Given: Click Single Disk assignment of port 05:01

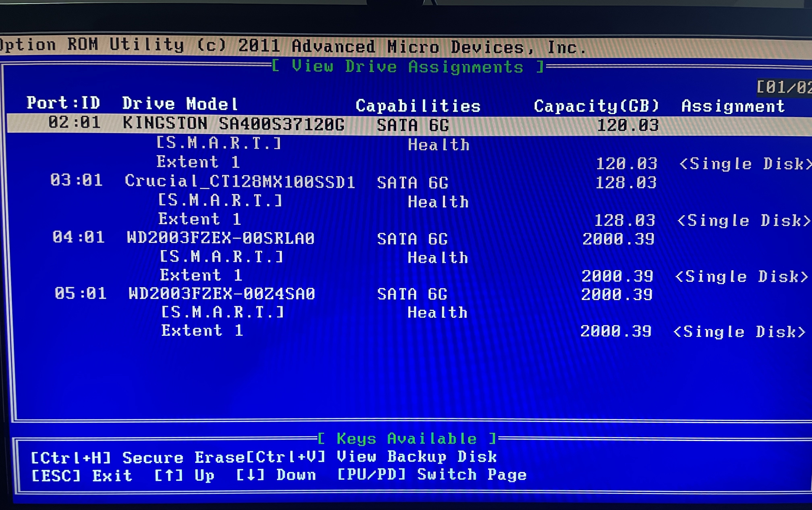Looking at the screenshot, I should pos(739,332).
